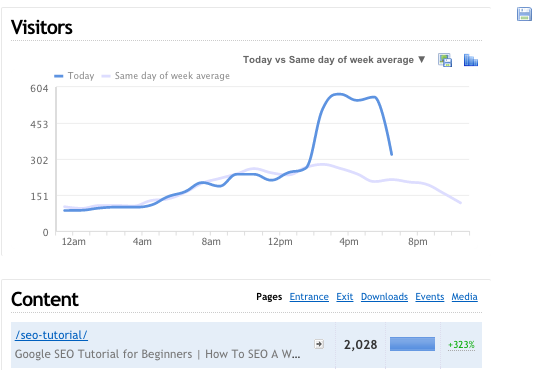Open the /seo-tutorial/ page link

click(x=51, y=335)
